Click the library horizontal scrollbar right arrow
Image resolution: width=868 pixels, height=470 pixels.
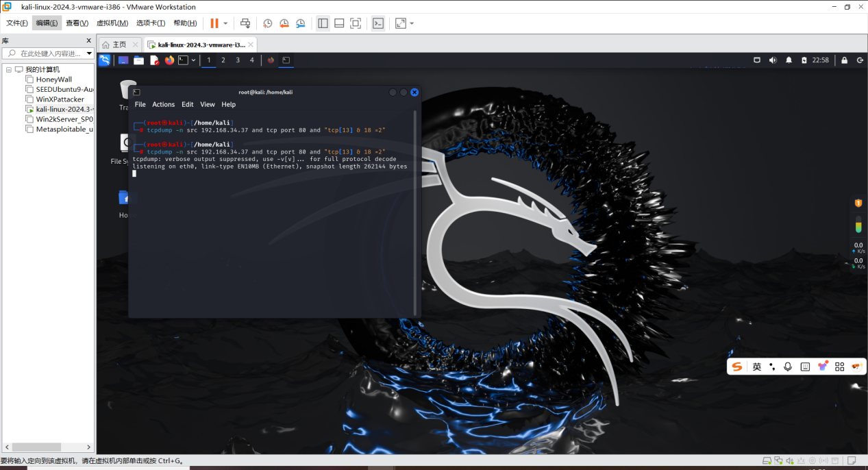[x=90, y=447]
